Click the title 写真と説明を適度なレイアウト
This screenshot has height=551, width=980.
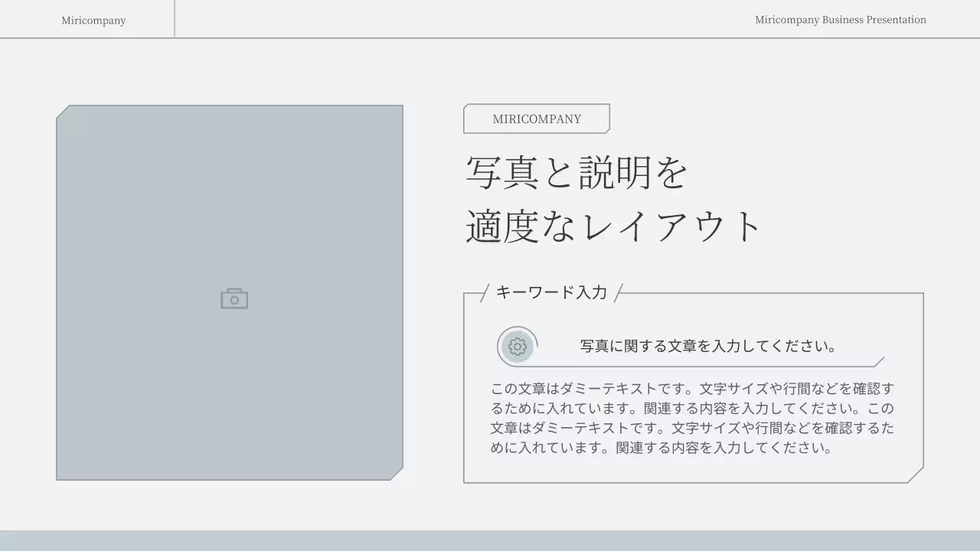pyautogui.click(x=612, y=199)
